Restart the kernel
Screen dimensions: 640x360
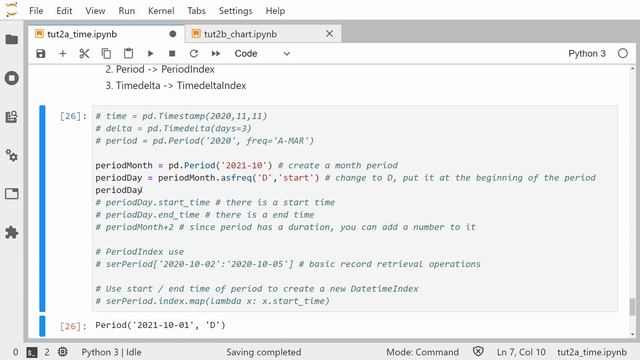point(194,53)
